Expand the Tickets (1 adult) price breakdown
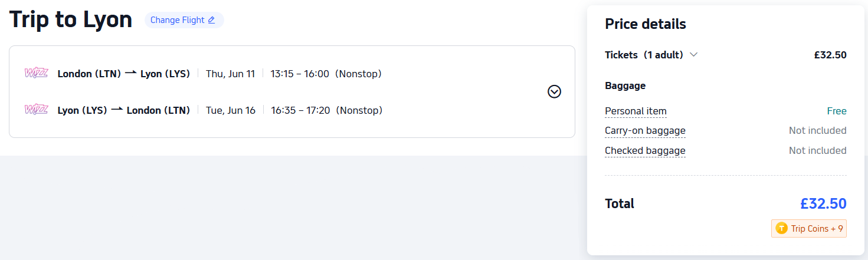 pyautogui.click(x=693, y=55)
